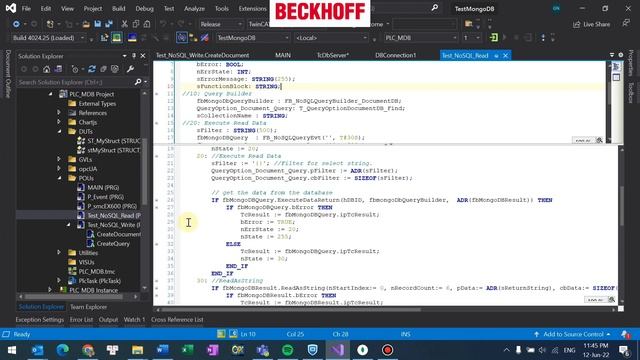Click the Open File folder icon
The width and height of the screenshot is (640, 360).
click(86, 24)
